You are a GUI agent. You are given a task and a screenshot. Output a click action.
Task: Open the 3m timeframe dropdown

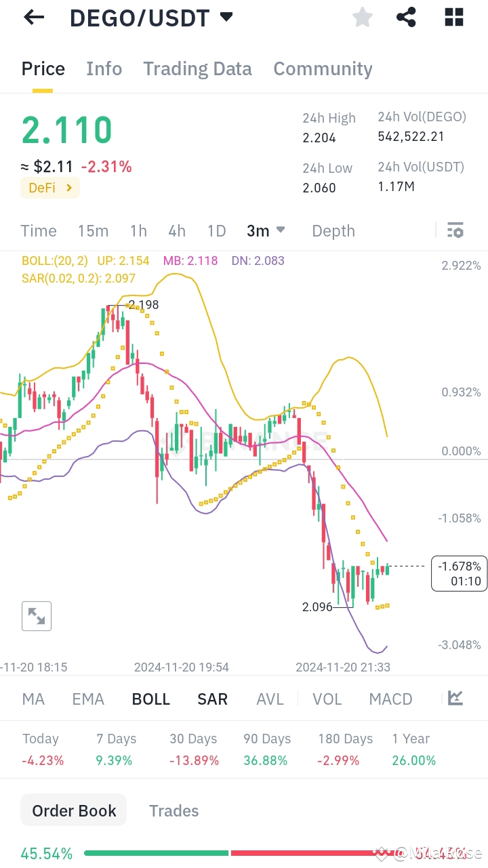[x=266, y=230]
